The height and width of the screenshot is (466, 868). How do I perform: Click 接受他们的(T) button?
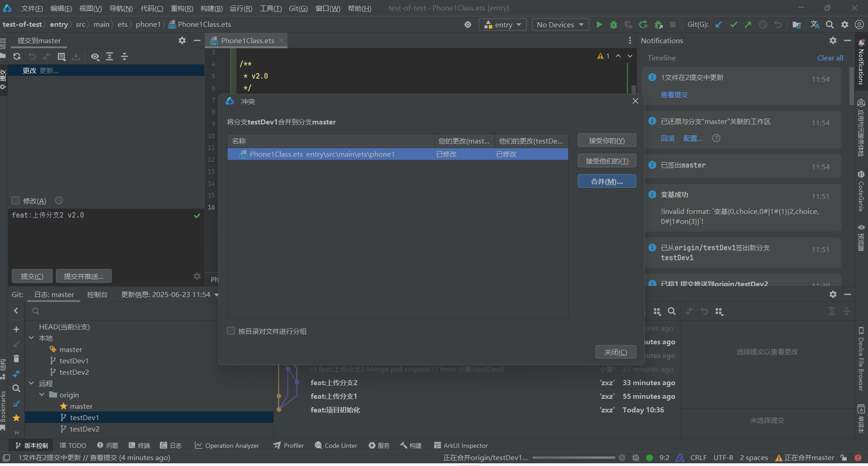[x=607, y=161]
